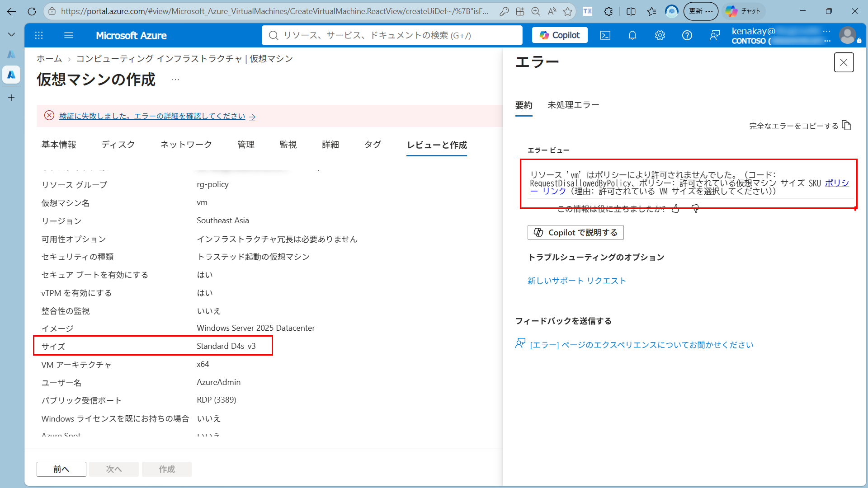
Task: Open the account avatar menu
Action: pyautogui.click(x=848, y=35)
